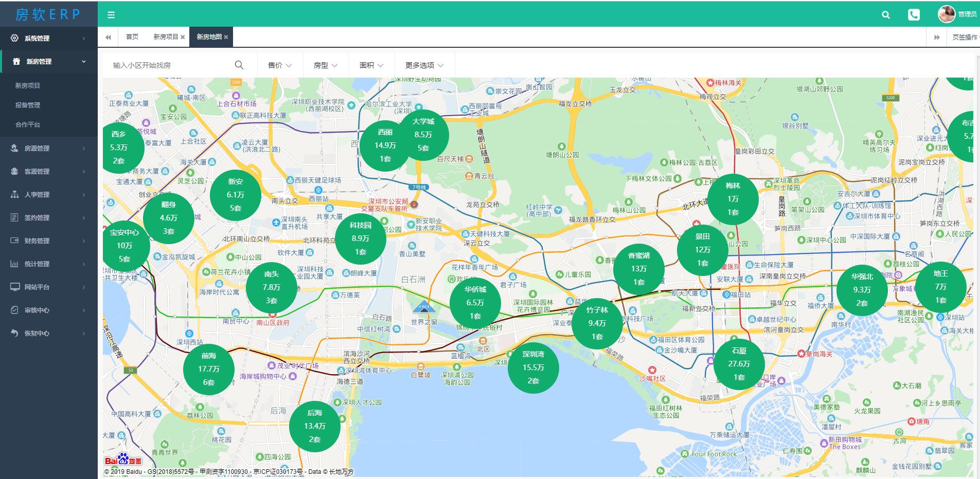Open the 面积 filter dropdown

tap(371, 65)
